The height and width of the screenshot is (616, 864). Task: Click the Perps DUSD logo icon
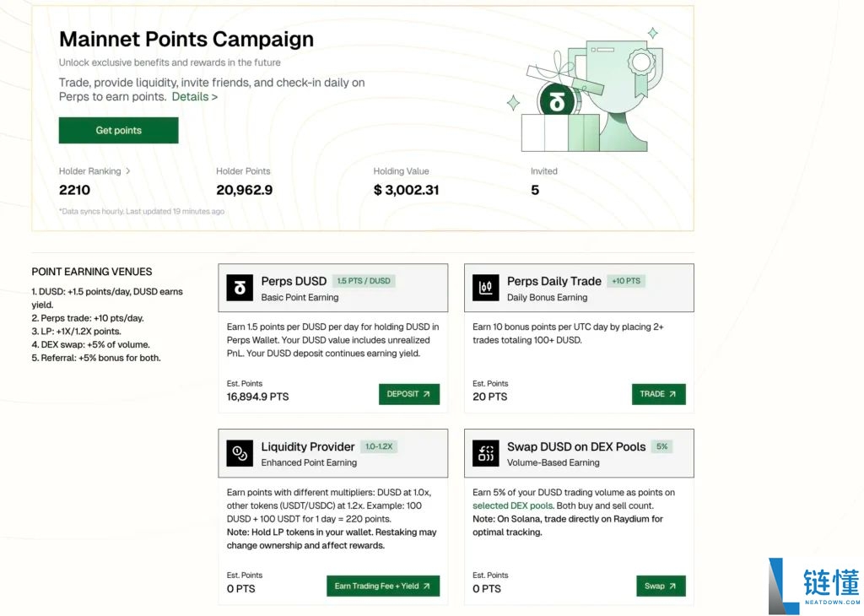tap(240, 288)
